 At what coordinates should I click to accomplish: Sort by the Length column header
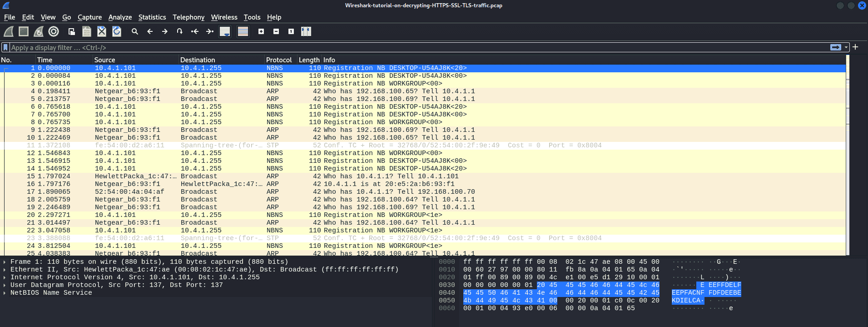(x=309, y=60)
